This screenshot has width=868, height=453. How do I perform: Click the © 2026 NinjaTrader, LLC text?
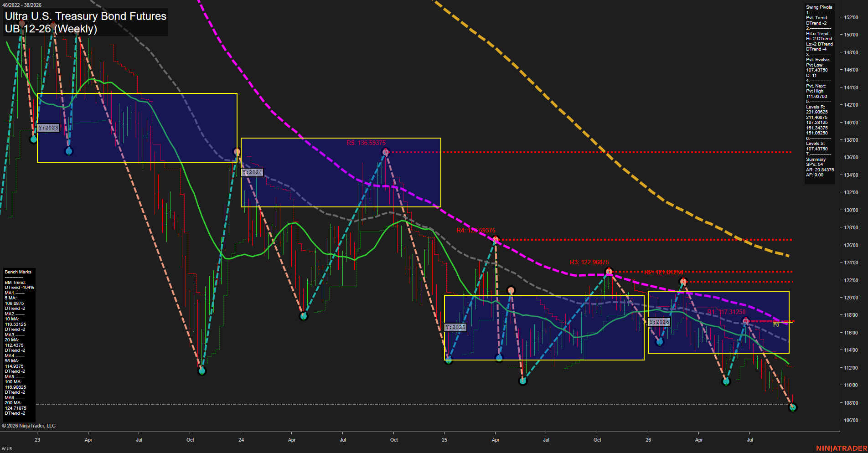(29, 426)
